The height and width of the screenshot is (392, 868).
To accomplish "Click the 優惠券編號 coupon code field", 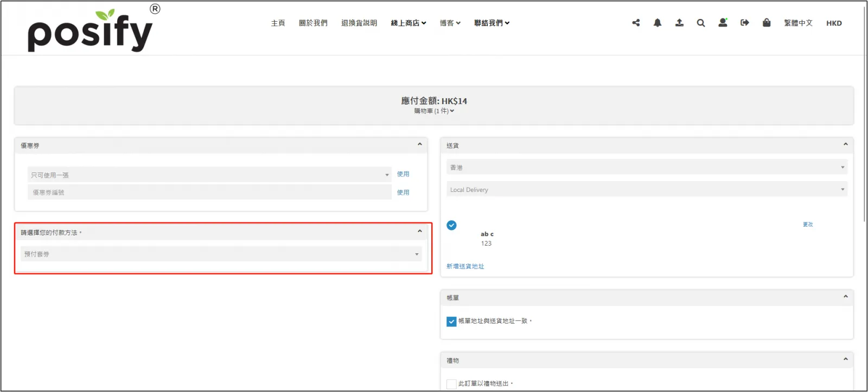I will click(x=209, y=192).
